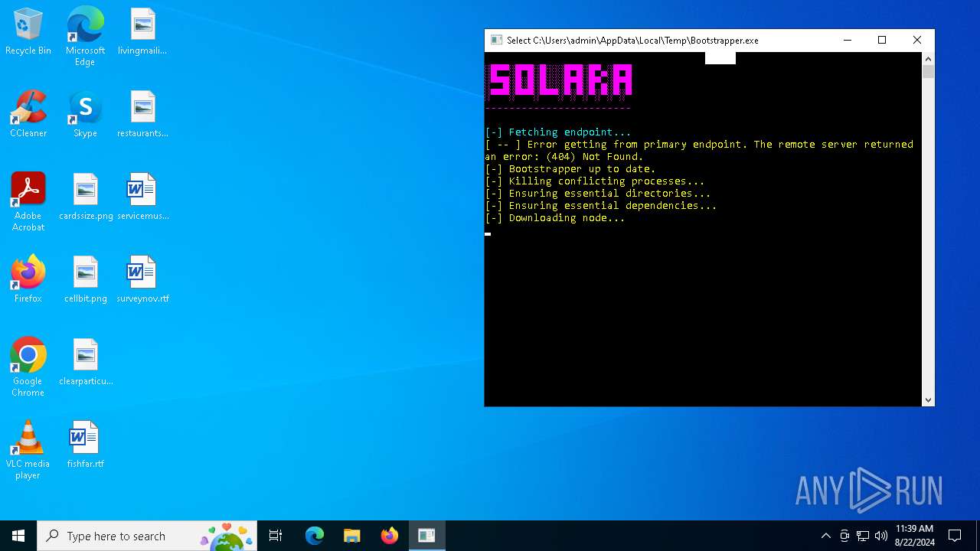Image resolution: width=980 pixels, height=551 pixels.
Task: Launch Skype from the desktop
Action: click(x=85, y=114)
